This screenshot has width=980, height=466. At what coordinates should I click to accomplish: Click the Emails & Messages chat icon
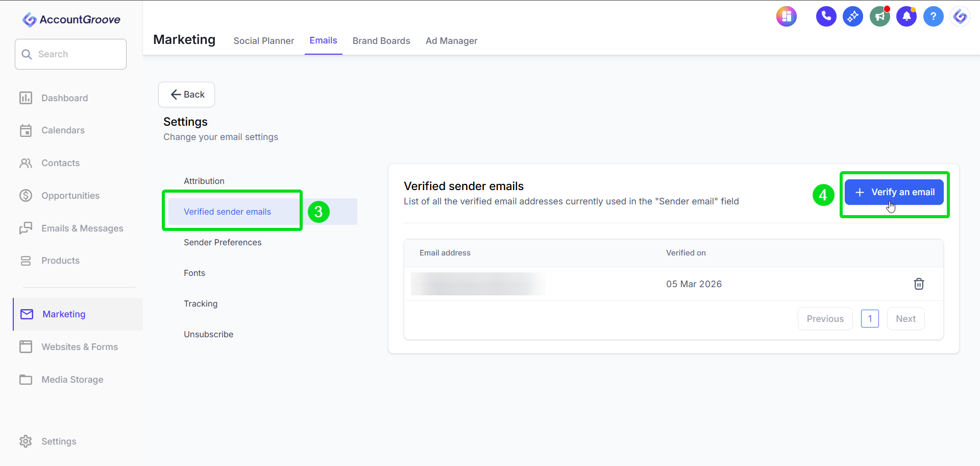pyautogui.click(x=26, y=228)
